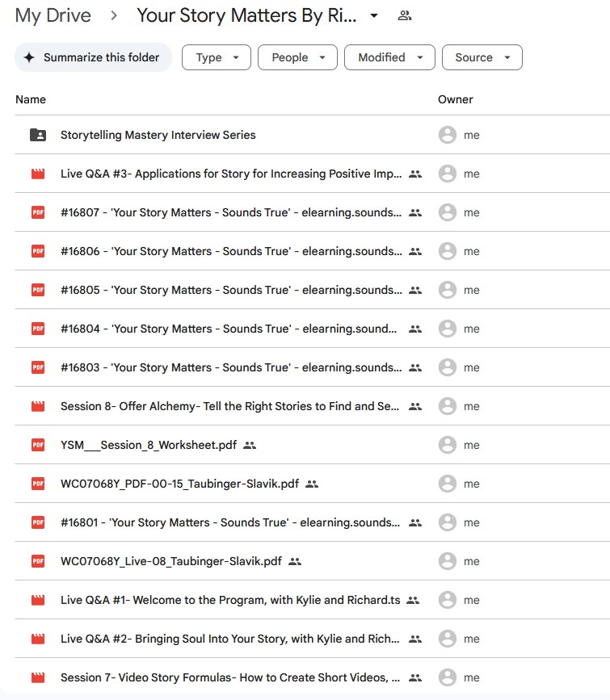Click the PDF icon next to #16807 file
The height and width of the screenshot is (700, 610).
38,212
